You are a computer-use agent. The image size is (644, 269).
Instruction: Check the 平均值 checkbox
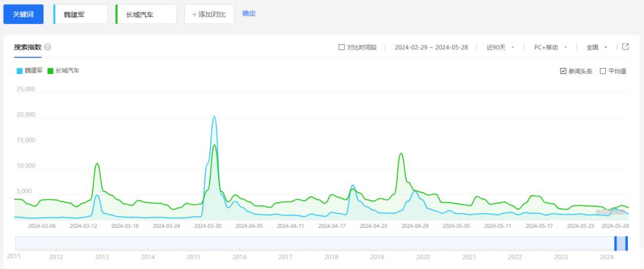click(603, 71)
